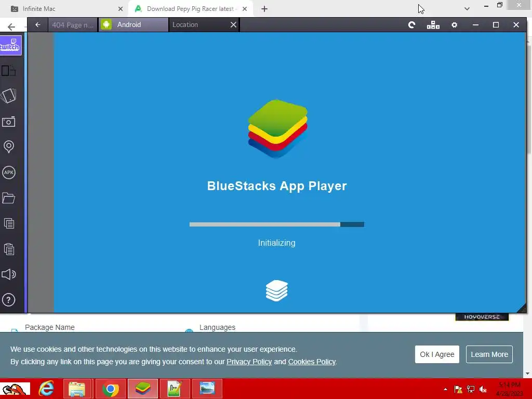Open File Explorer from taskbar

[77, 389]
